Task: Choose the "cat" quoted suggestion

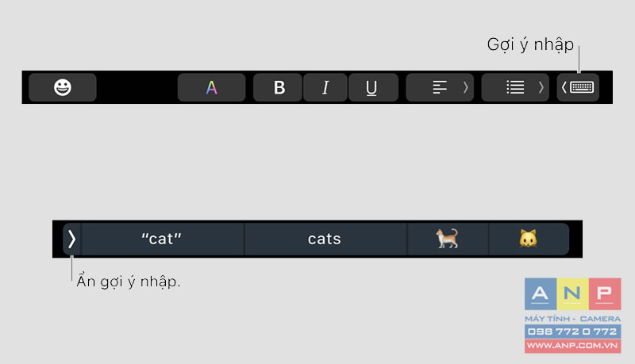Action: (162, 239)
